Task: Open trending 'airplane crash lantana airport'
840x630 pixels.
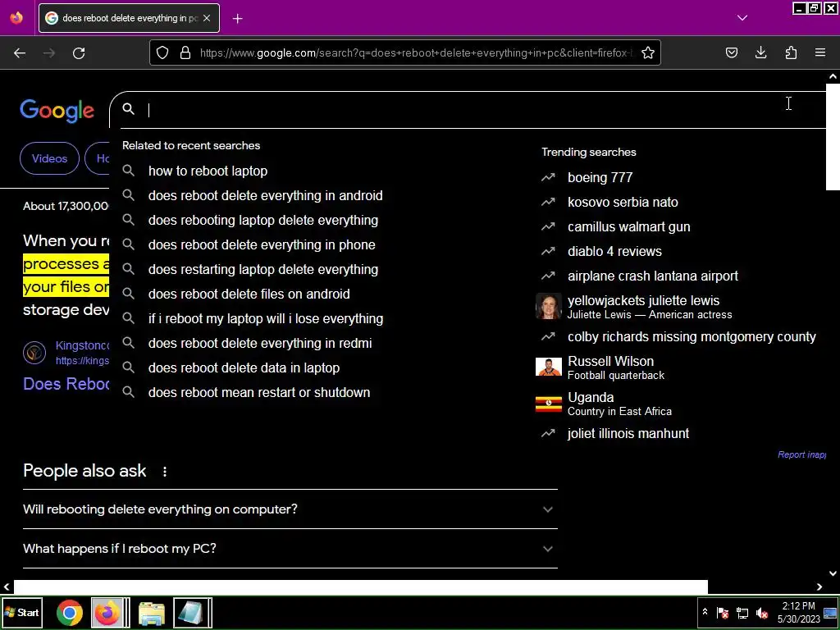Action: [x=652, y=276]
